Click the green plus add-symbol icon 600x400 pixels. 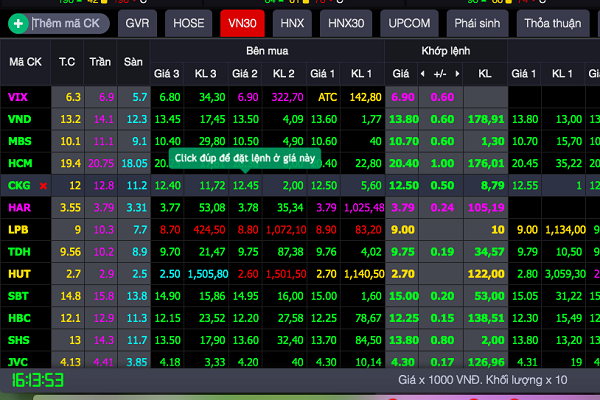(x=18, y=21)
